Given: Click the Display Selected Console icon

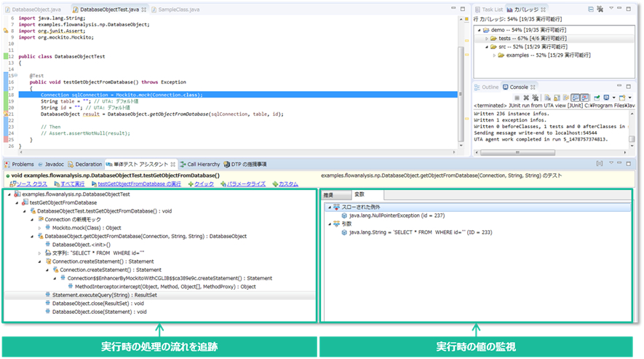Looking at the screenshot, I should pos(606,98).
